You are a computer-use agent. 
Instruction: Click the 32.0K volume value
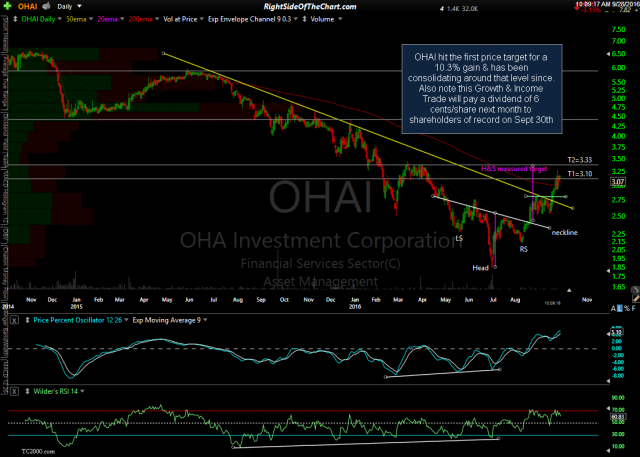pyautogui.click(x=470, y=9)
